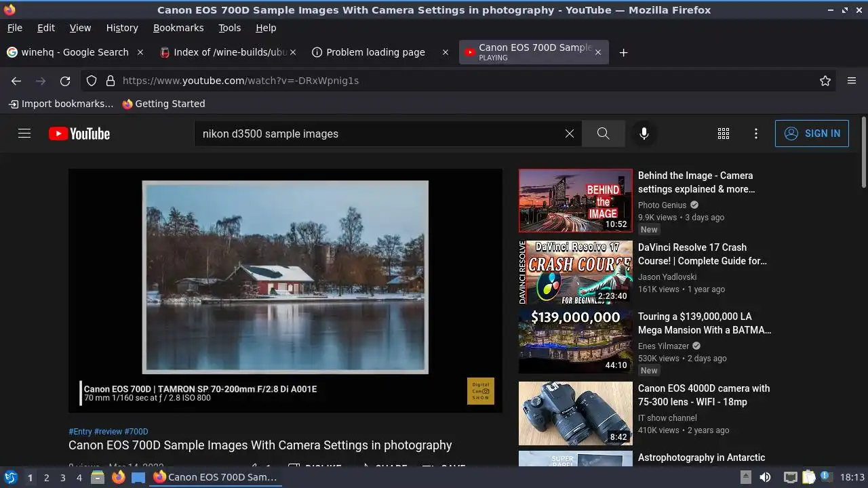Open 'DaVinci Resolve 17 Crash Course' title
Image resolution: width=868 pixels, height=488 pixels.
703,254
